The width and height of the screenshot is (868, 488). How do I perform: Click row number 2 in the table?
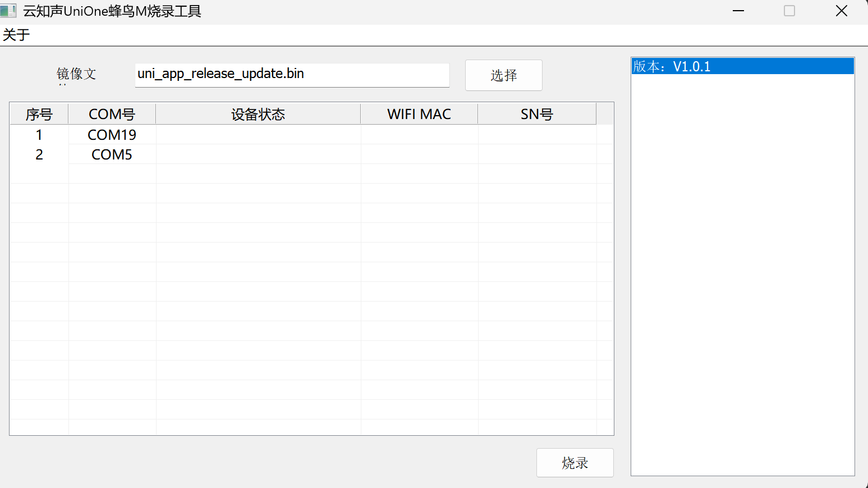39,154
